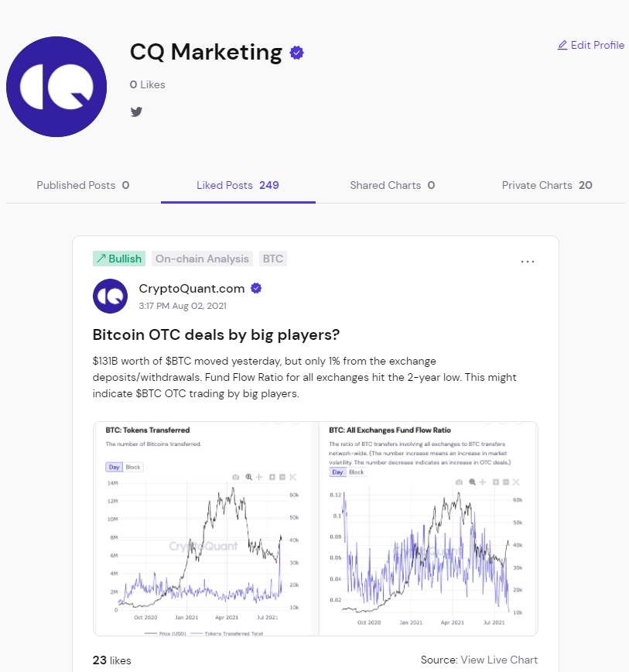This screenshot has height=672, width=629.
Task: Click the Edit Profile pencil link
Action: click(591, 46)
